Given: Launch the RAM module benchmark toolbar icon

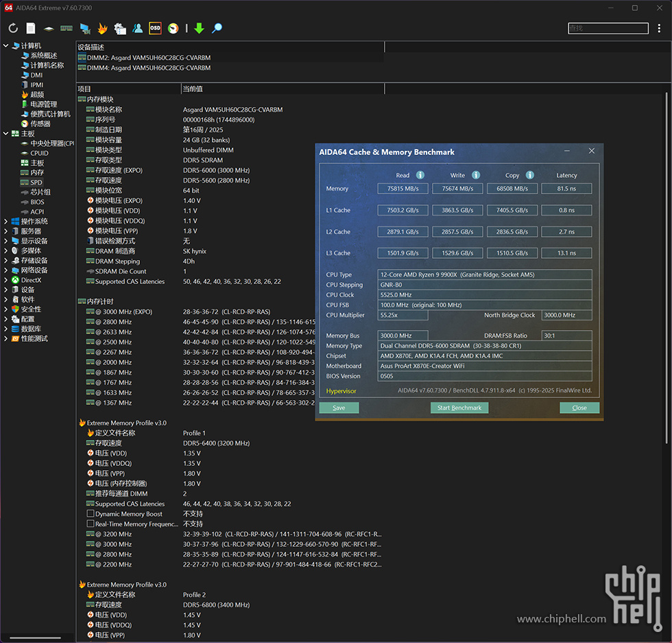Looking at the screenshot, I should [x=67, y=28].
